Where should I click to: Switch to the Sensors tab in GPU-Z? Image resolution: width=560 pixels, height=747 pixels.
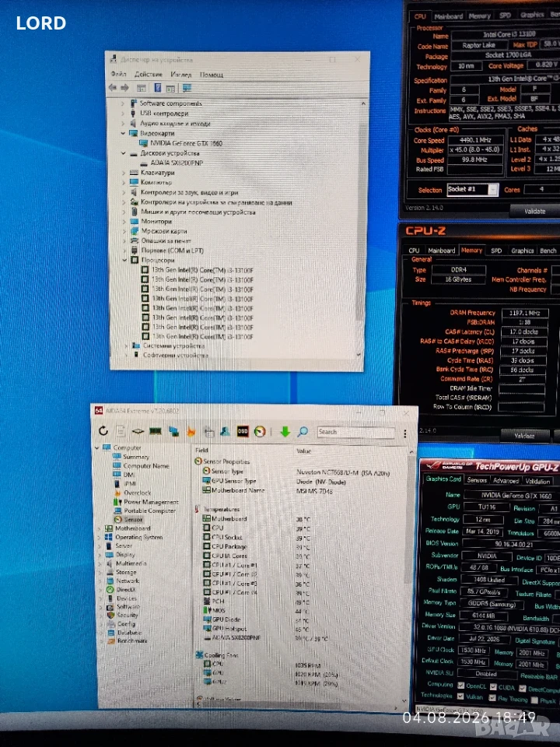pyautogui.click(x=477, y=480)
